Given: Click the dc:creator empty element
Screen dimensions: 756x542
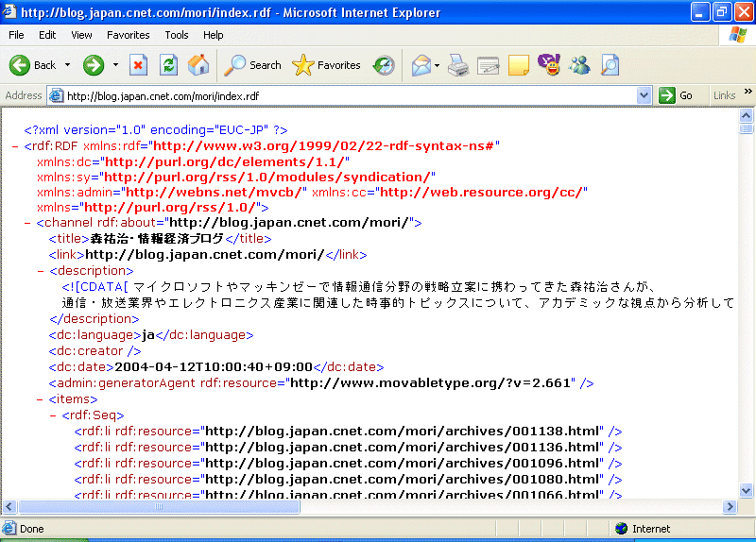Looking at the screenshot, I should (94, 351).
